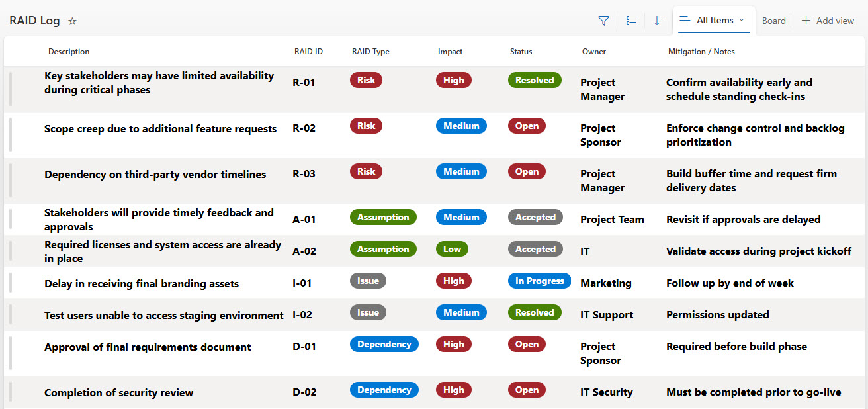Switch to the Board view tab
The image size is (868, 409).
pyautogui.click(x=773, y=21)
